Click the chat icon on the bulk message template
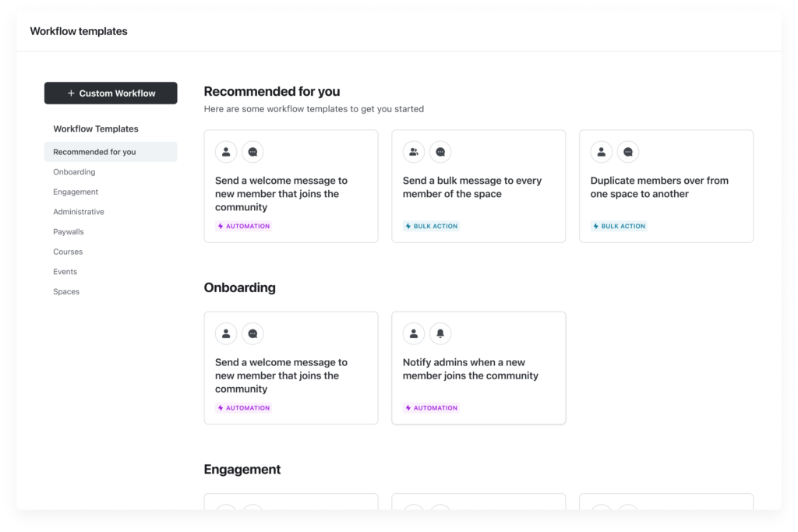798x532 pixels. click(x=440, y=151)
